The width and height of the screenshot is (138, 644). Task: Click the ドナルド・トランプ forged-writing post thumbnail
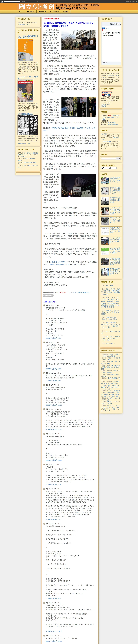click(105, 191)
